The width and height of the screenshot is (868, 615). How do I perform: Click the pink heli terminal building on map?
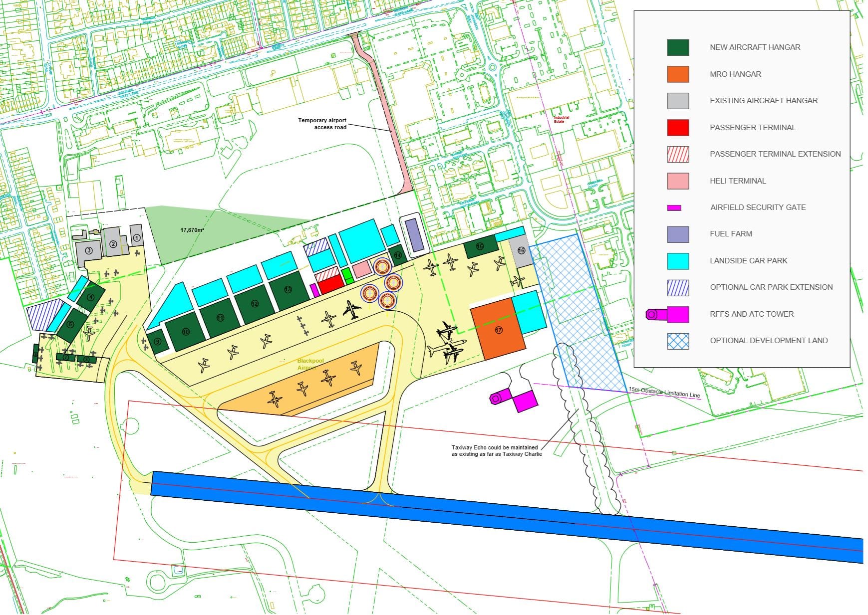pyautogui.click(x=361, y=270)
